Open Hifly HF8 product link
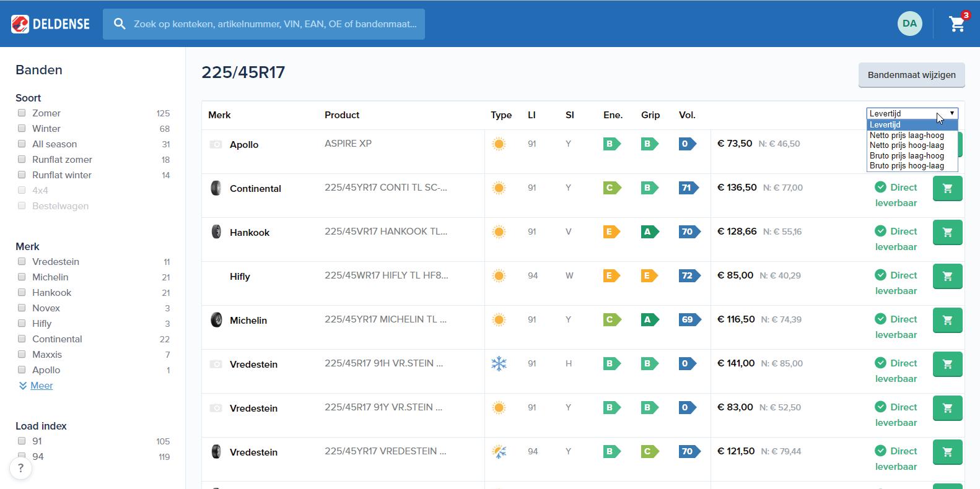The image size is (980, 489). (x=387, y=275)
